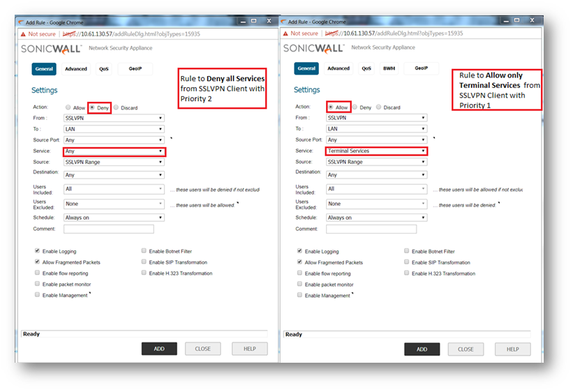Click the SonicWall logo in the right dialog
The height and width of the screenshot is (392, 573).
313,49
